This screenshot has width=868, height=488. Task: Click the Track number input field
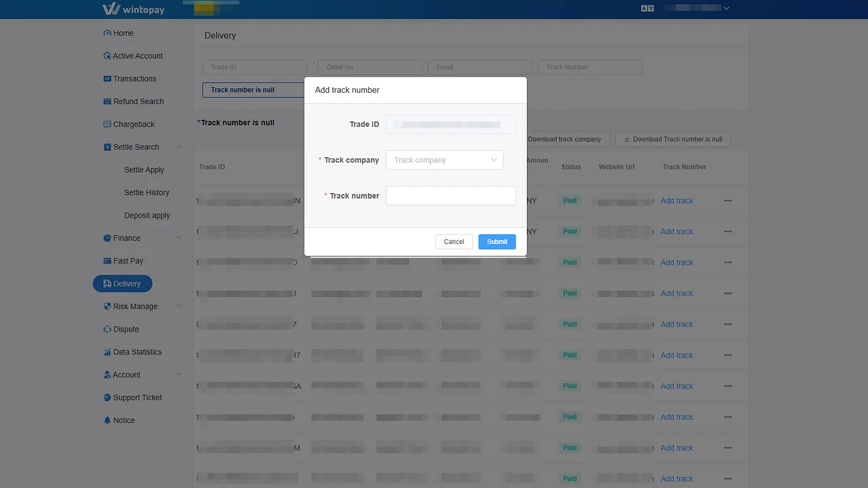(450, 196)
